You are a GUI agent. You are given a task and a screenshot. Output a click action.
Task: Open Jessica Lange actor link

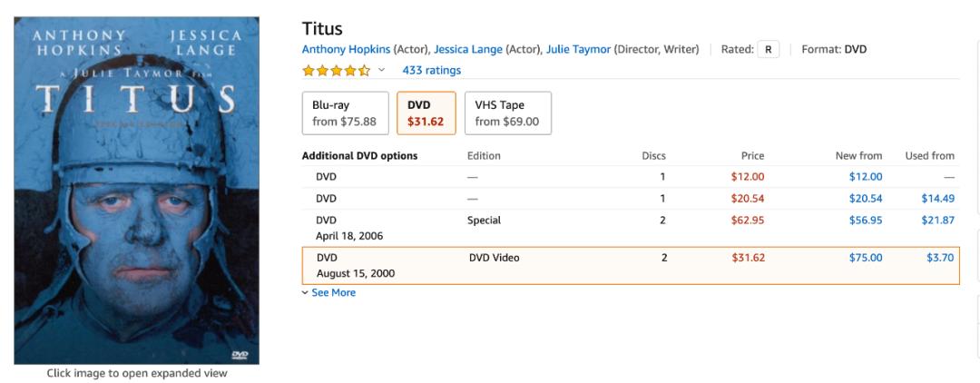(467, 49)
